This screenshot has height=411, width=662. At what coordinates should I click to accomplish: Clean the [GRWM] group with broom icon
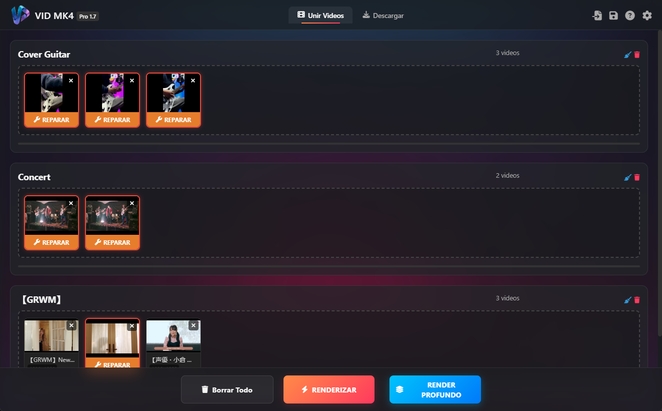pyautogui.click(x=628, y=299)
